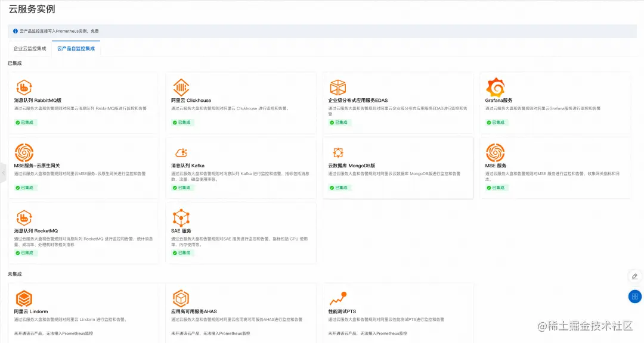Click the Kafka message queue icon
This screenshot has width=644, height=343.
(181, 152)
